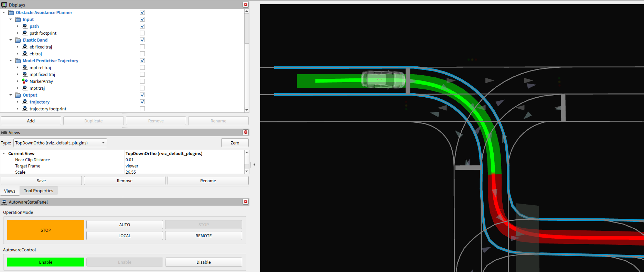Collapse the Model Predictive Trajectory group
644x272 pixels.
pos(11,61)
